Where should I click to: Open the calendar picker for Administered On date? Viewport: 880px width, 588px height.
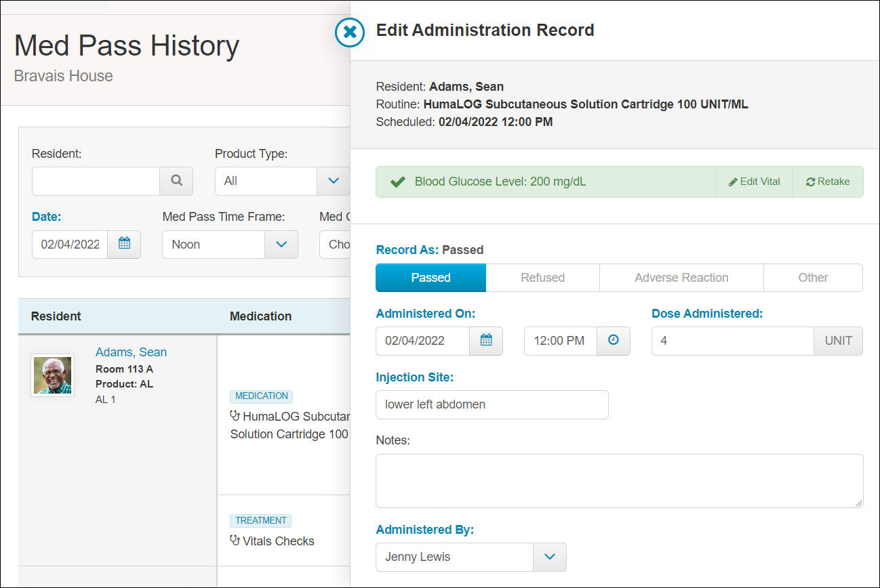click(x=485, y=341)
